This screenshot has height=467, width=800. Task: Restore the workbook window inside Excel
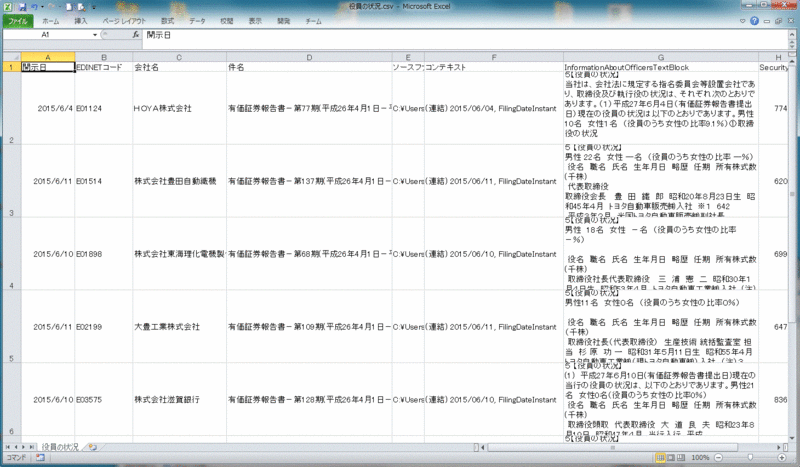coord(779,21)
